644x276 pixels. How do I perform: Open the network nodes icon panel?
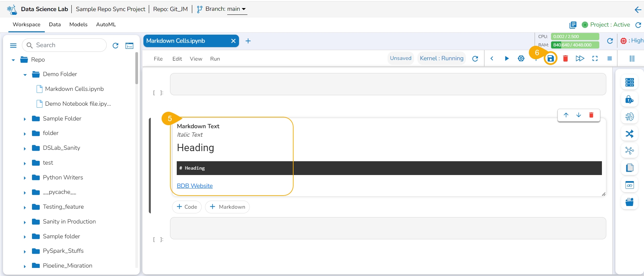[x=630, y=150]
